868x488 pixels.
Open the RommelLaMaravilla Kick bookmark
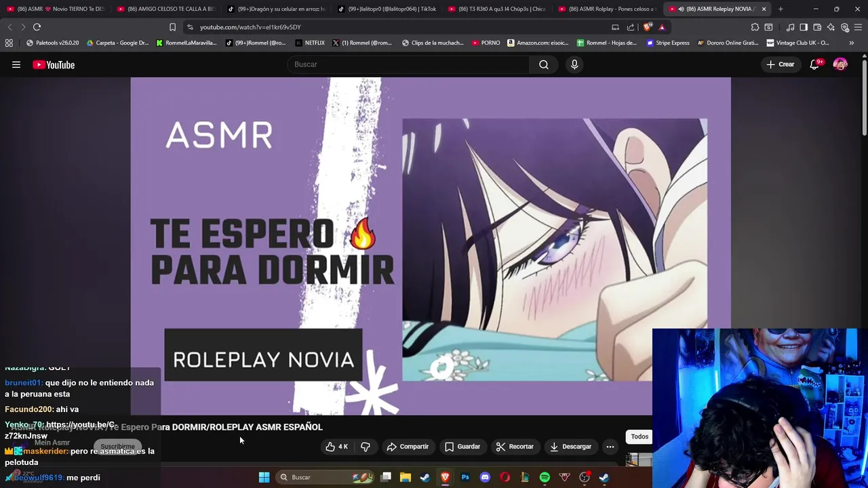(186, 43)
